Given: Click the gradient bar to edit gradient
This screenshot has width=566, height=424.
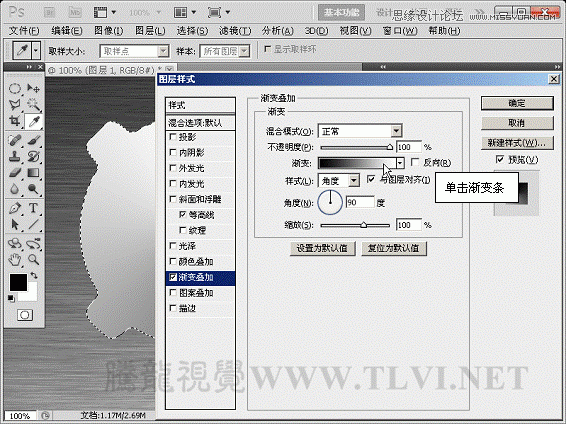Looking at the screenshot, I should click(x=357, y=163).
